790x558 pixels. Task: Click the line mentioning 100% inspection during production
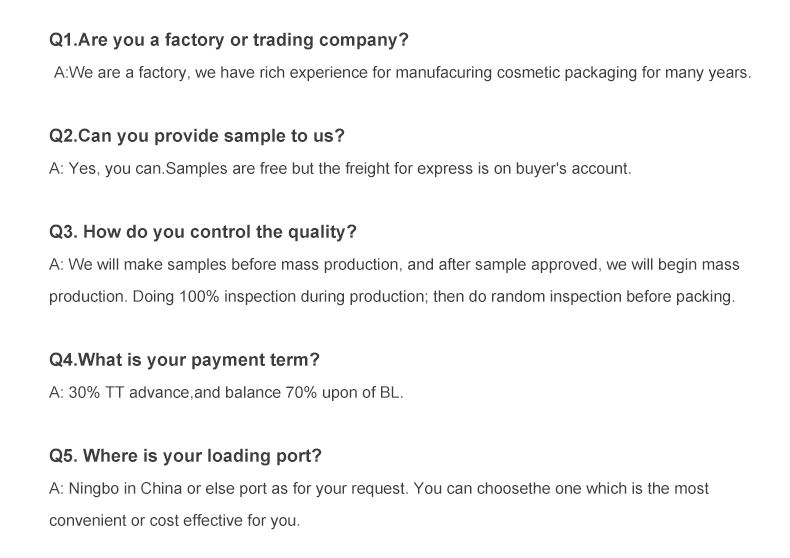(x=392, y=297)
